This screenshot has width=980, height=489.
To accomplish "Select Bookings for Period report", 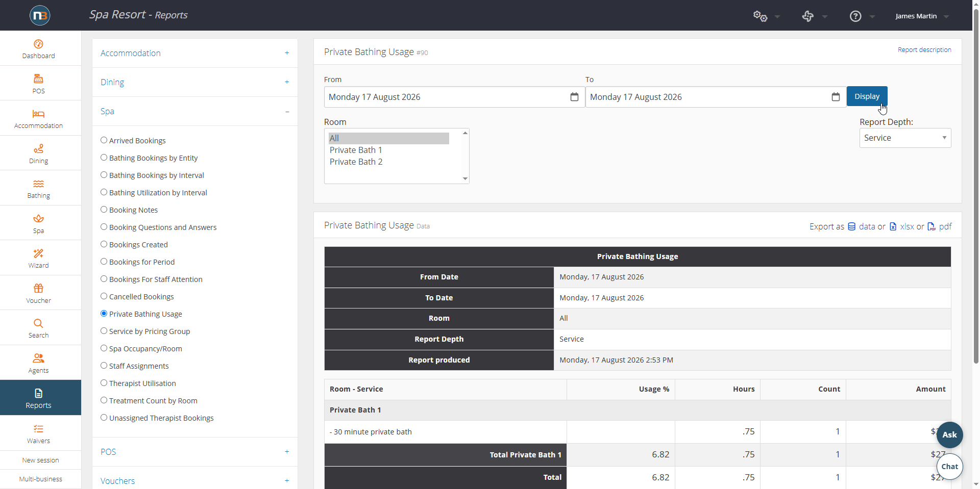I will pyautogui.click(x=104, y=262).
